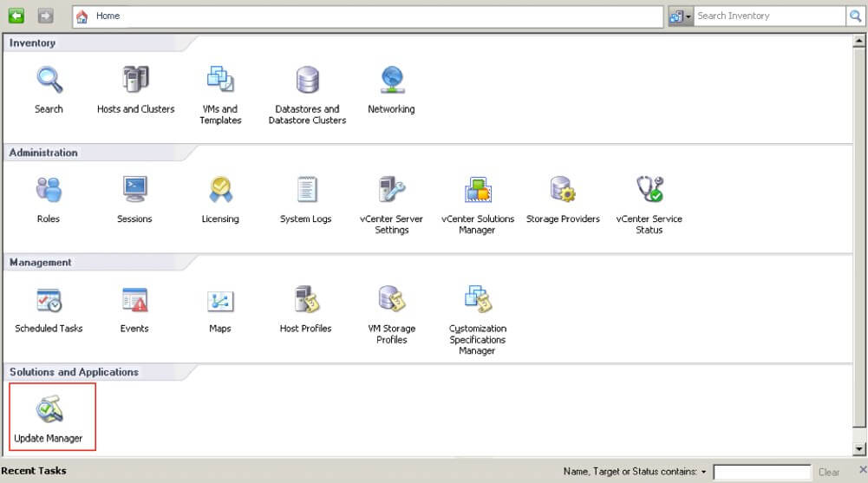The width and height of the screenshot is (868, 483).
Task: Open VM Storage Profiles
Action: coord(392,299)
